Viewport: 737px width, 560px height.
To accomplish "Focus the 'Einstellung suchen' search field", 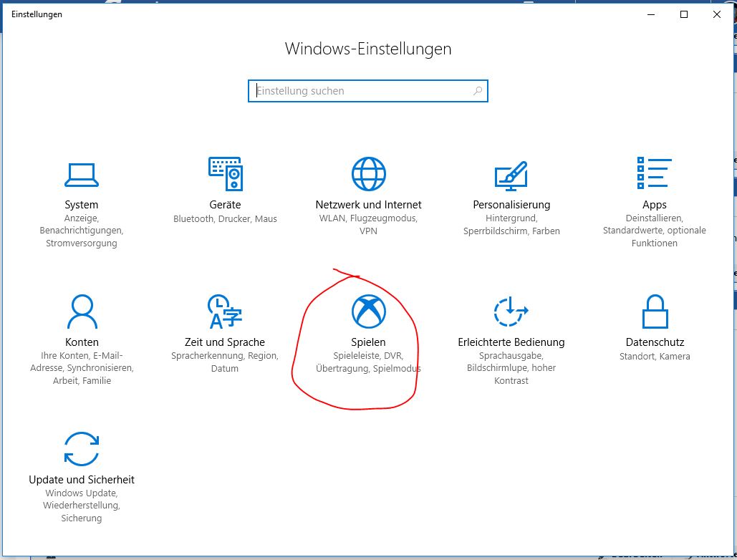I will 368,91.
